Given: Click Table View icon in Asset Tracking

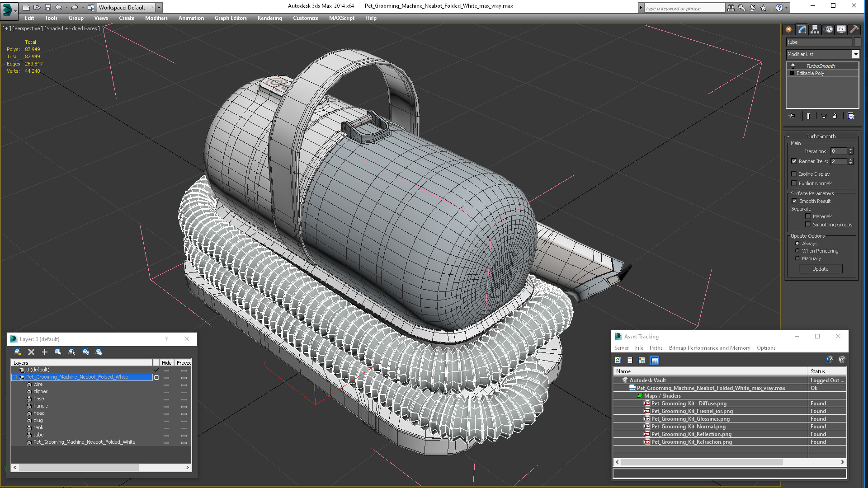Looking at the screenshot, I should 654,360.
